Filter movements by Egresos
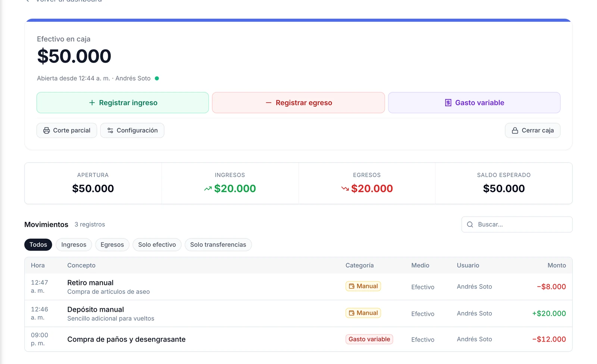This screenshot has width=597, height=364. (112, 245)
